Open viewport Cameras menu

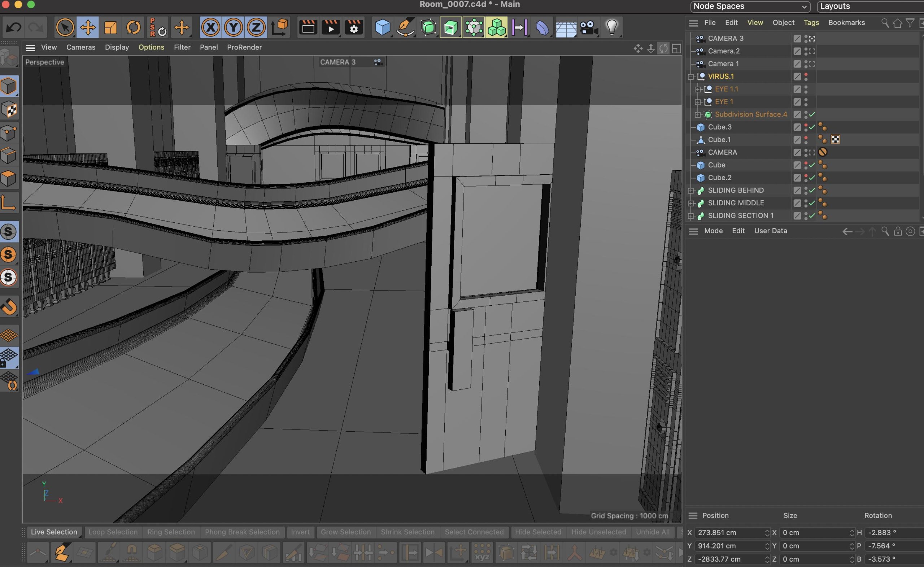(x=80, y=47)
